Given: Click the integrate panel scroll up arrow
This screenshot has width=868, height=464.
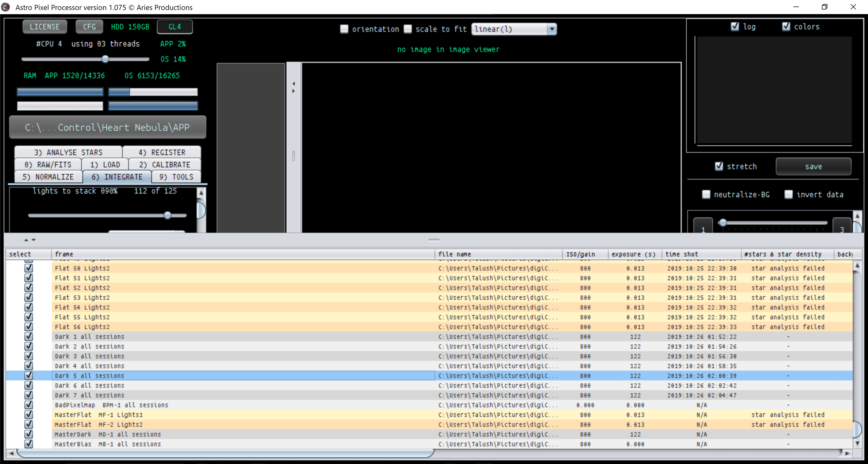Looking at the screenshot, I should [201, 193].
